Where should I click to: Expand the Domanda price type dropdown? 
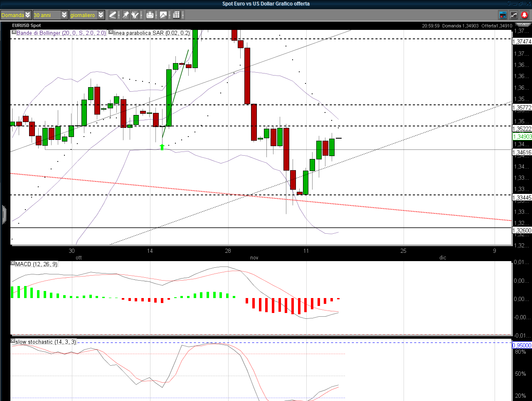(27, 15)
